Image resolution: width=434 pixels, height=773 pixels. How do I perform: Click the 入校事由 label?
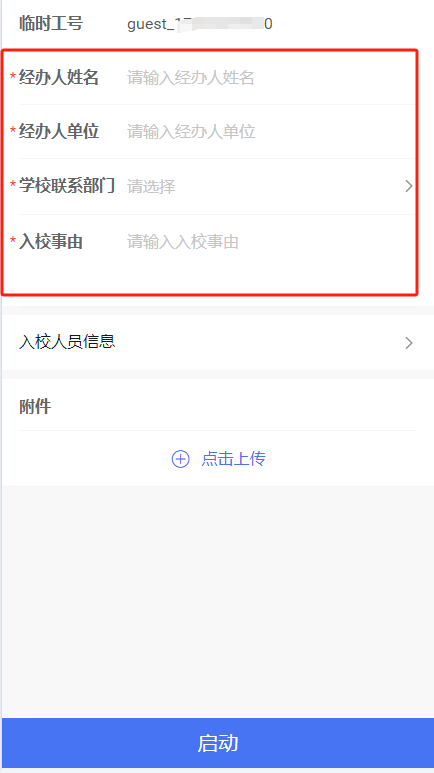click(x=51, y=242)
